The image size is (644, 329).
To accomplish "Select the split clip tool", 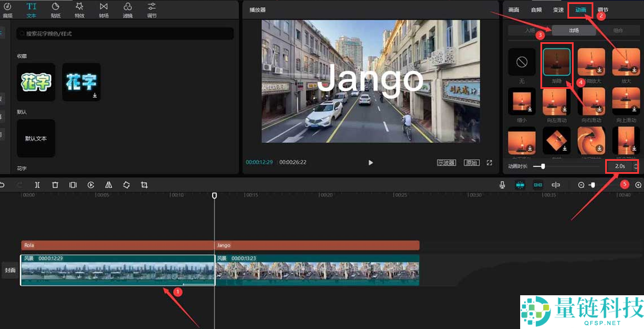I will click(37, 185).
